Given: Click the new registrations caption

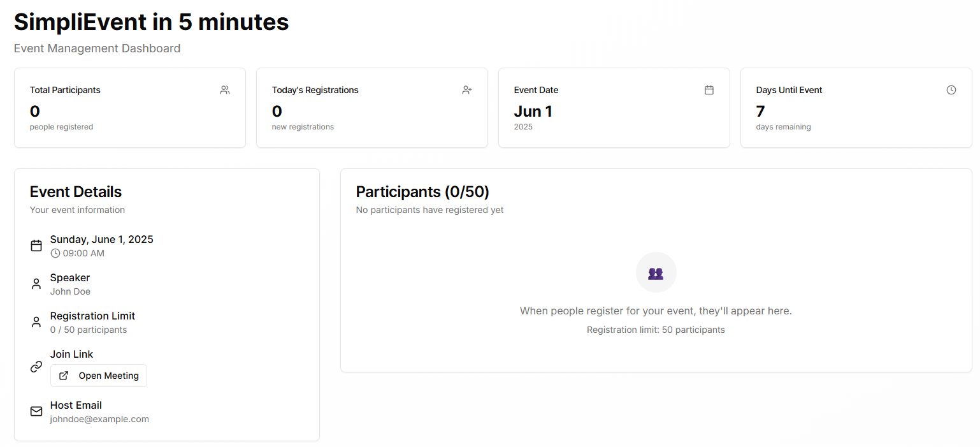Looking at the screenshot, I should [303, 127].
